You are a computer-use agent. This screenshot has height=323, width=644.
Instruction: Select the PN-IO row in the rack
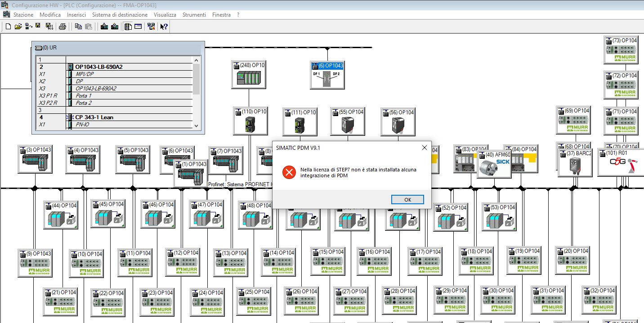click(114, 125)
